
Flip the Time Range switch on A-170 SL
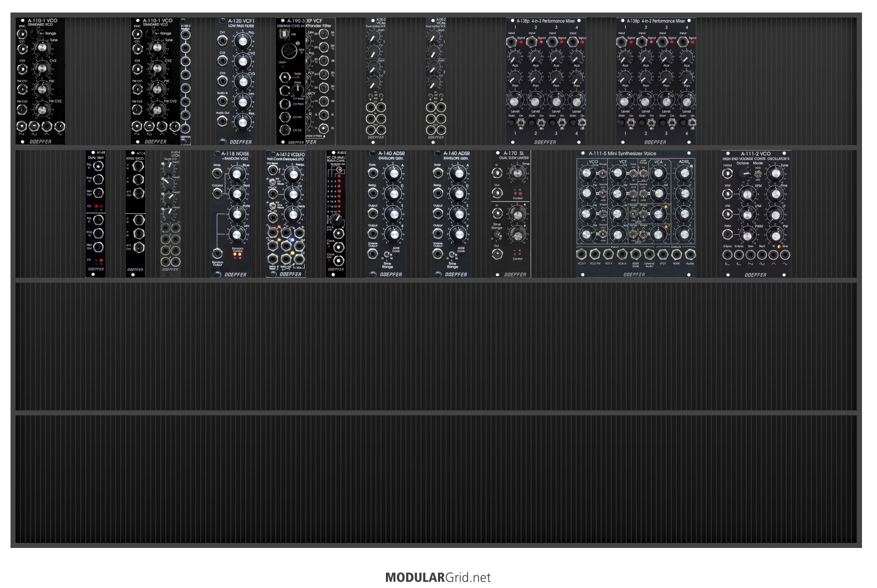(497, 234)
